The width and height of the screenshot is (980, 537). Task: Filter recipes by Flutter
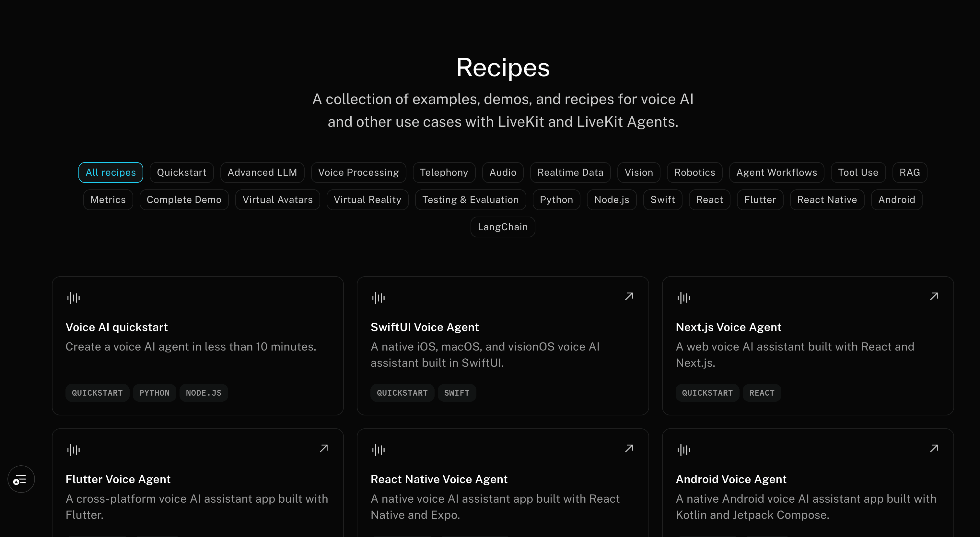[760, 200]
